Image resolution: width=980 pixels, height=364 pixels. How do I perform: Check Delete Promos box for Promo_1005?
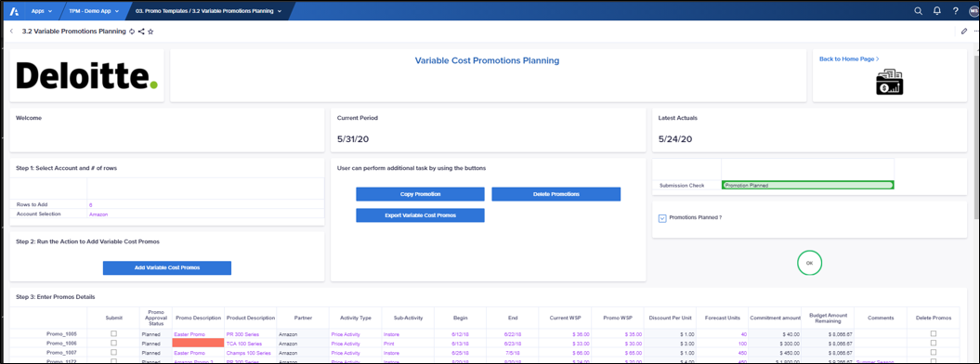click(x=934, y=334)
